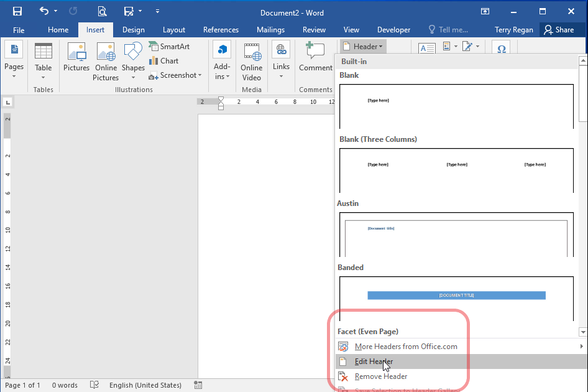Click the Tell me search box
The height and width of the screenshot is (392, 588).
tap(449, 30)
